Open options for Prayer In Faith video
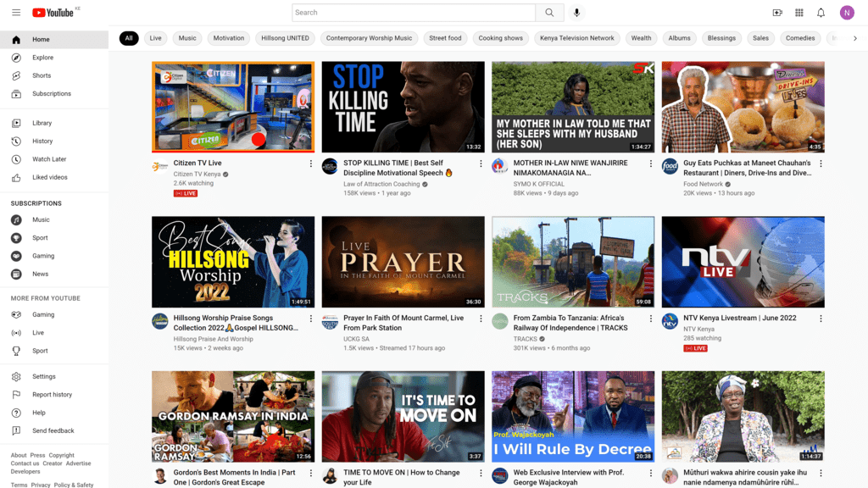Image resolution: width=868 pixels, height=488 pixels. tap(481, 319)
